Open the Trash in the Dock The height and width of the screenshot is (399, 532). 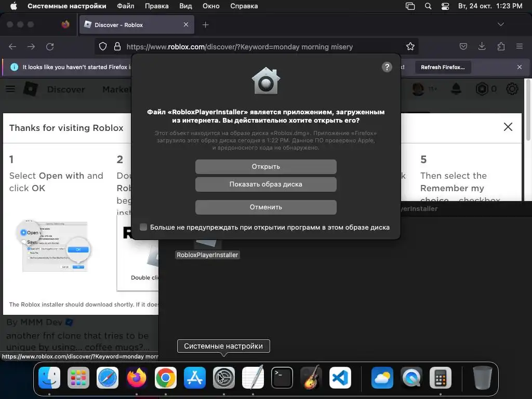pyautogui.click(x=483, y=378)
